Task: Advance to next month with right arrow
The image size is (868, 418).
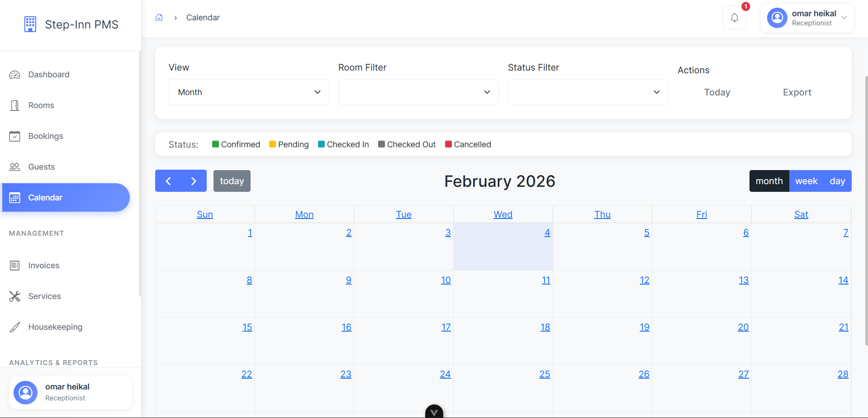Action: (x=194, y=181)
